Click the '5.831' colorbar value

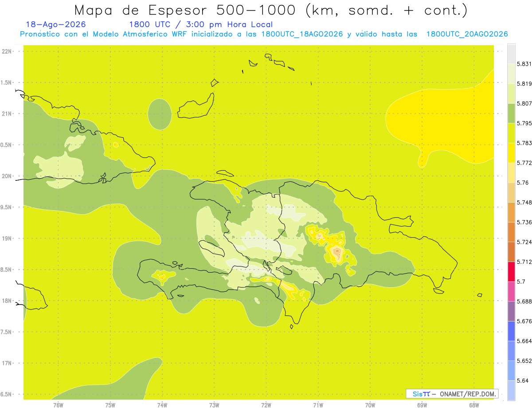pyautogui.click(x=524, y=64)
